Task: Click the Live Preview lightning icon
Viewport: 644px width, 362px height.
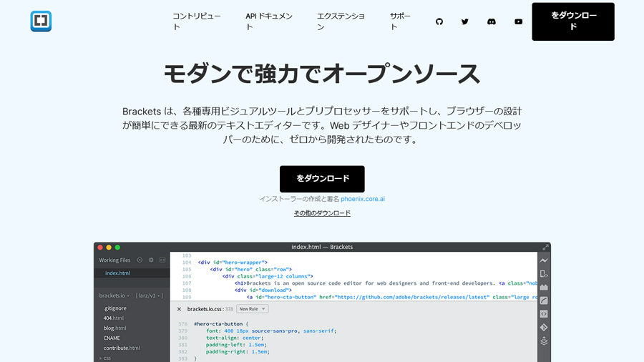Action: click(544, 260)
